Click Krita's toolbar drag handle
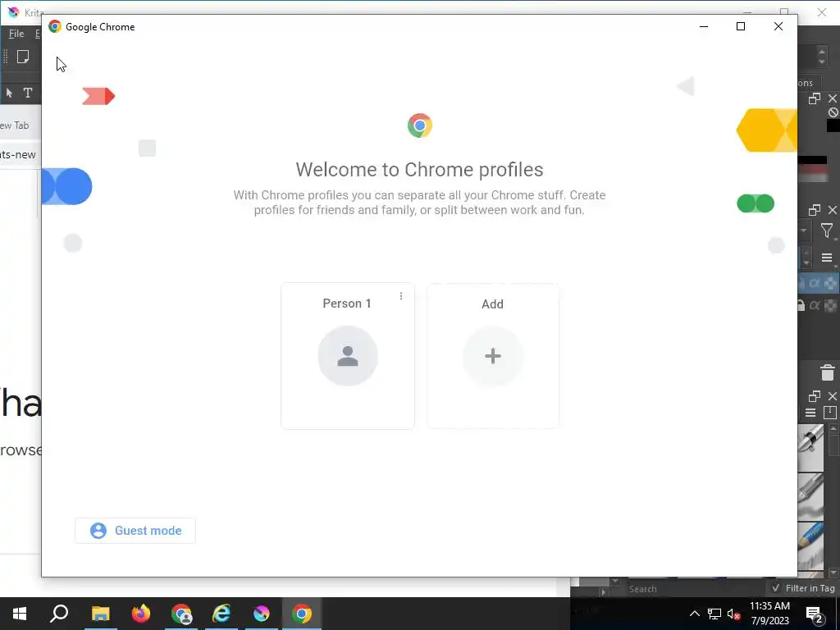The height and width of the screenshot is (630, 840). coord(6,57)
